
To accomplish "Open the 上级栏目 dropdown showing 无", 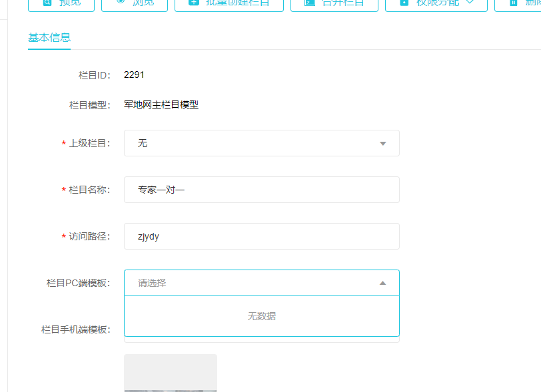I will pos(262,143).
